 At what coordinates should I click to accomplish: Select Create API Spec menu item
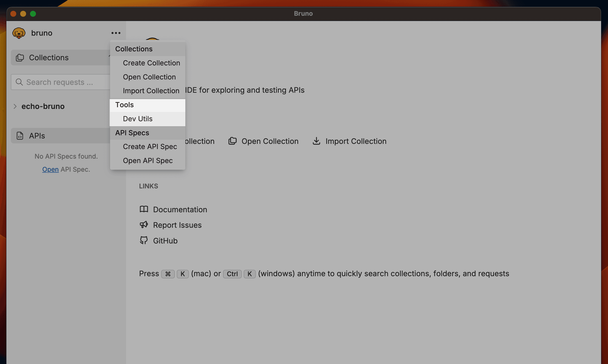coord(150,147)
